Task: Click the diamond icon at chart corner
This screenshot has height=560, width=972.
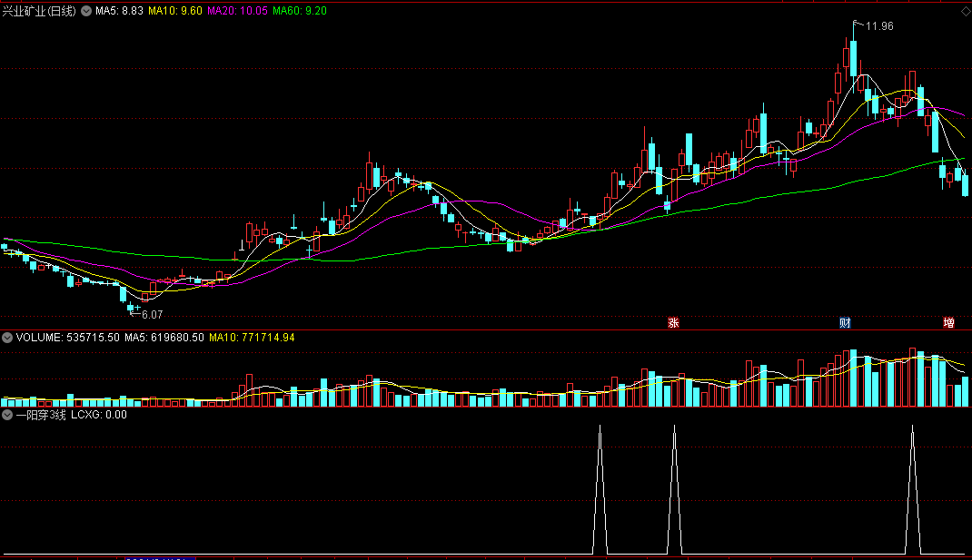Action: tap(965, 11)
